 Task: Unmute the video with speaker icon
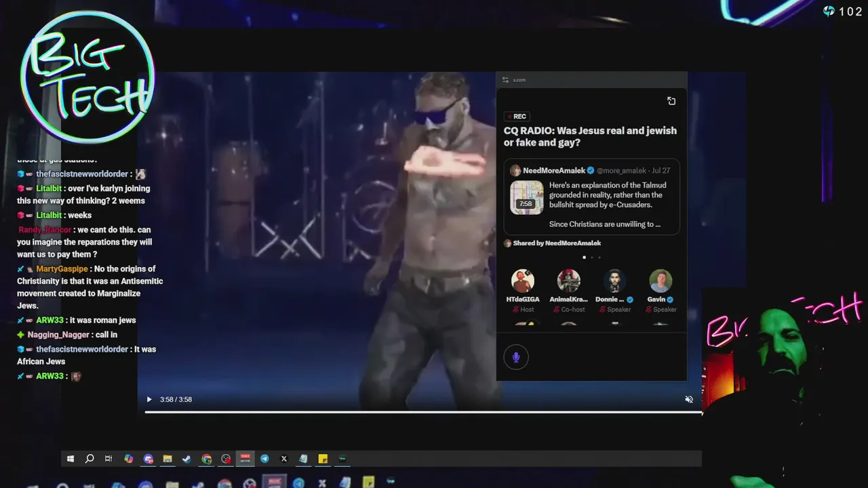click(x=689, y=399)
